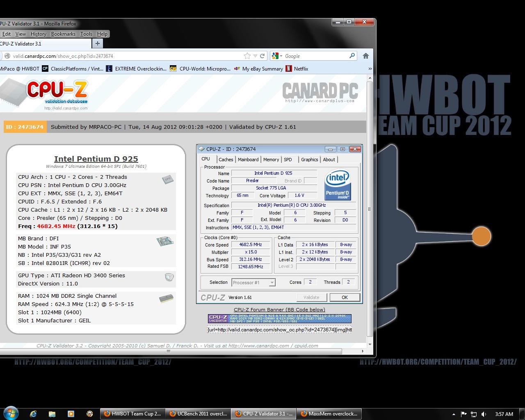525x420 pixels.
Task: Reload the page
Action: pos(262,56)
